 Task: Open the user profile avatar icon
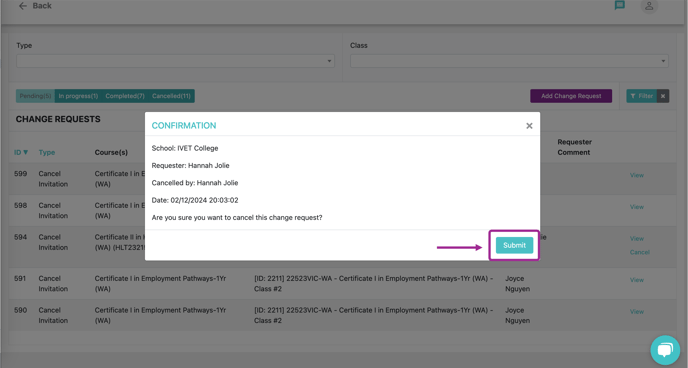(649, 6)
